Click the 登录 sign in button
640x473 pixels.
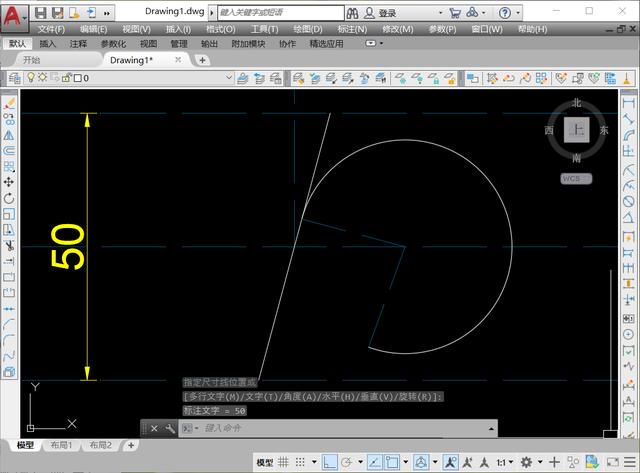click(x=387, y=13)
